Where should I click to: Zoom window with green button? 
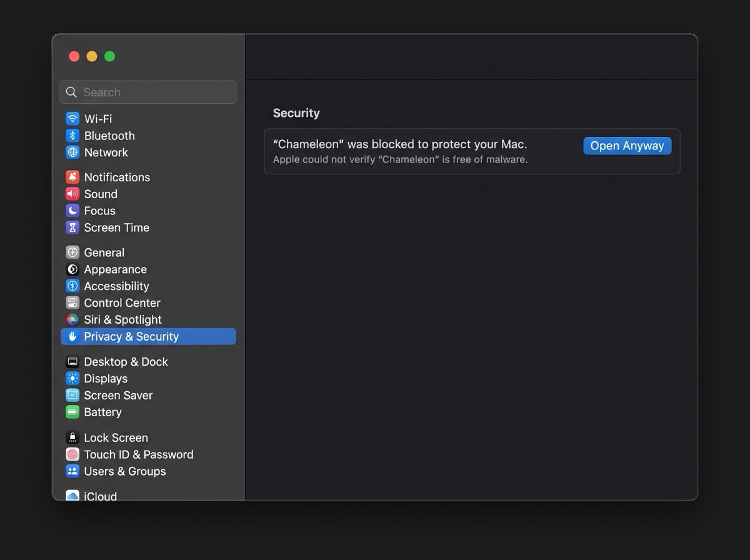click(x=110, y=56)
